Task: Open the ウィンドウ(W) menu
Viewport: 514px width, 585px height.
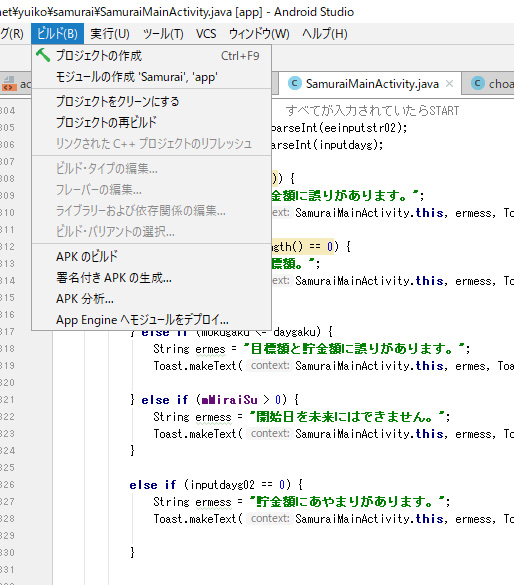Action: click(x=259, y=34)
